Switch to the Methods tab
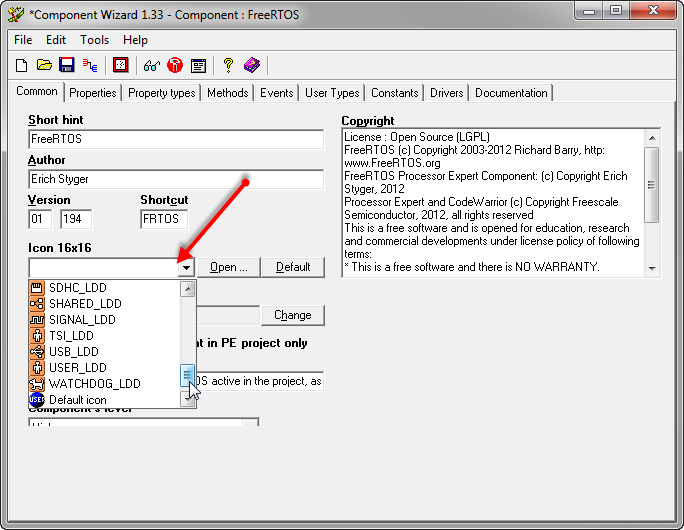The image size is (684, 530). click(x=227, y=93)
